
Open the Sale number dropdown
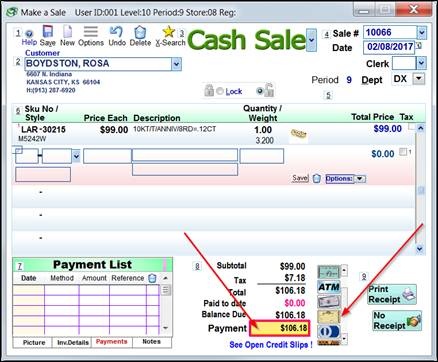coord(422,33)
